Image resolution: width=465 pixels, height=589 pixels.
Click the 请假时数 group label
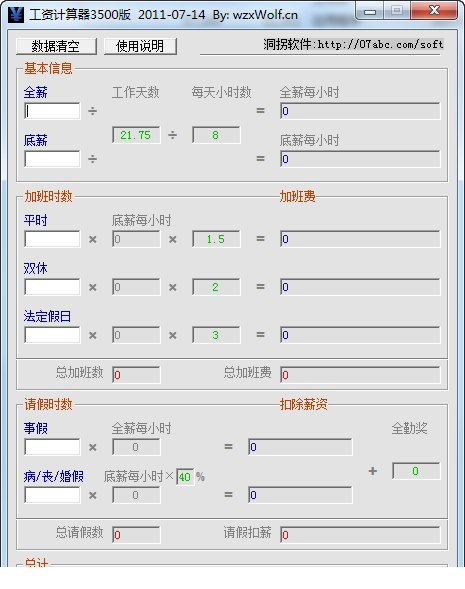point(48,404)
